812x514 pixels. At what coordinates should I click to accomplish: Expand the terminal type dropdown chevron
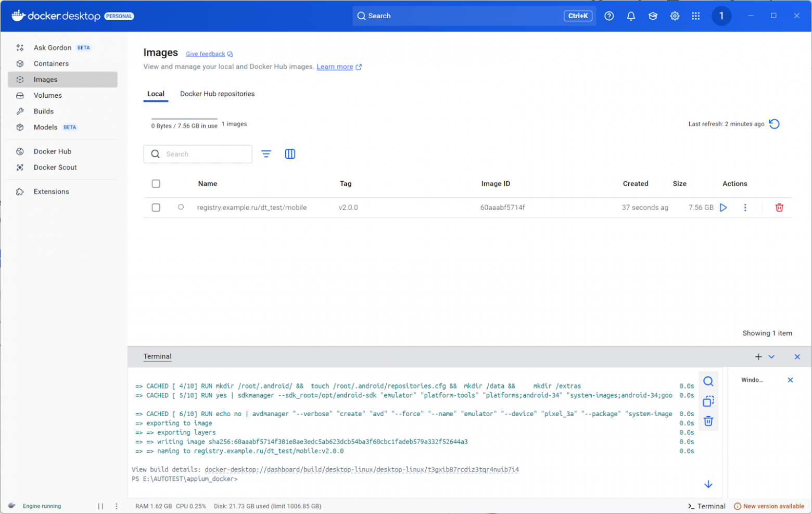(771, 357)
